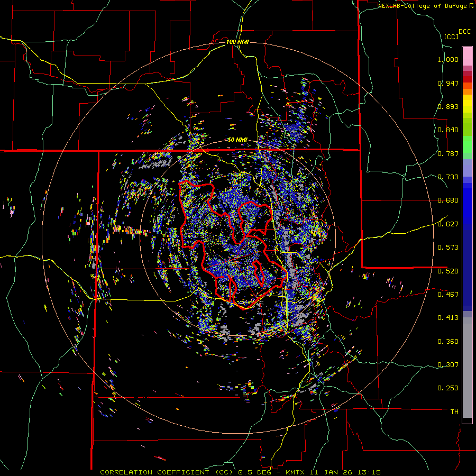Click the 0.573 legend value
The width and height of the screenshot is (476, 476).
[448, 248]
